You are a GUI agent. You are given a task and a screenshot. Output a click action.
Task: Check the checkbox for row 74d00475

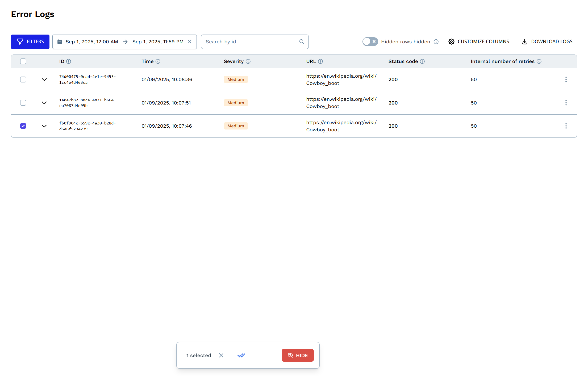click(x=23, y=80)
